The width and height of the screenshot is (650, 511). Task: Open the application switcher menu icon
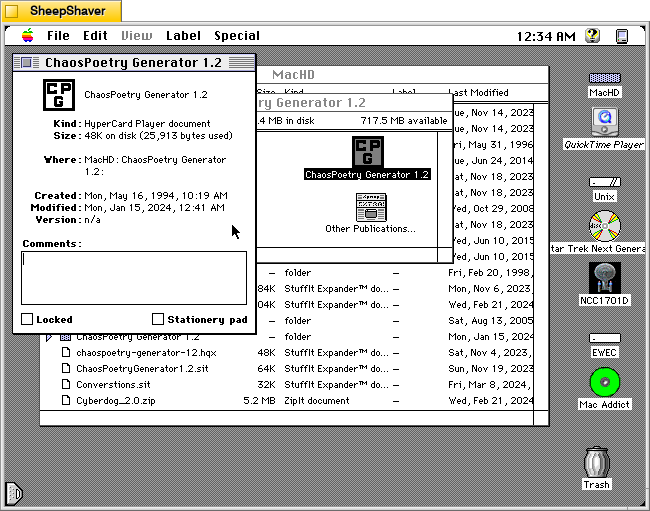[622, 36]
